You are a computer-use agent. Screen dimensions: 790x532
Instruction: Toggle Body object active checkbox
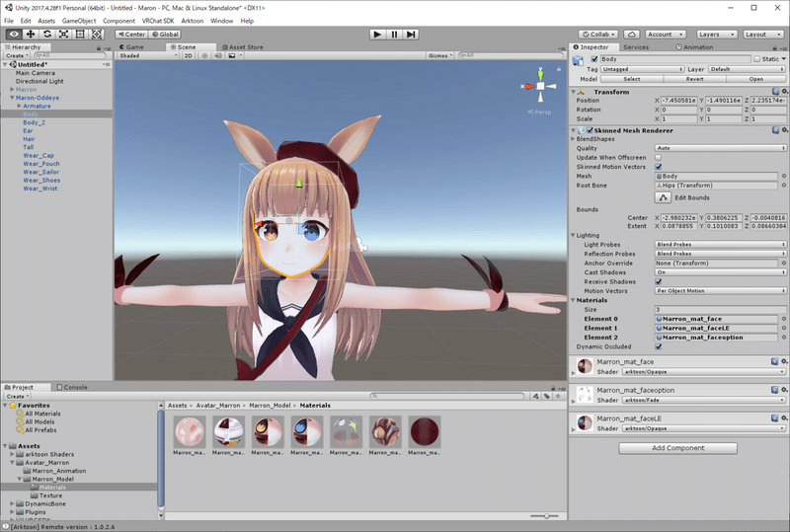click(594, 59)
